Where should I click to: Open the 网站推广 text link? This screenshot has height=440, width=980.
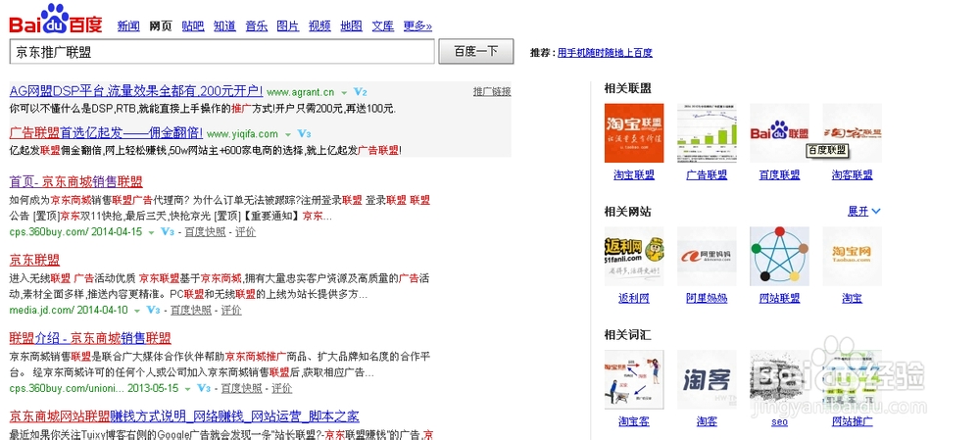[x=852, y=422]
